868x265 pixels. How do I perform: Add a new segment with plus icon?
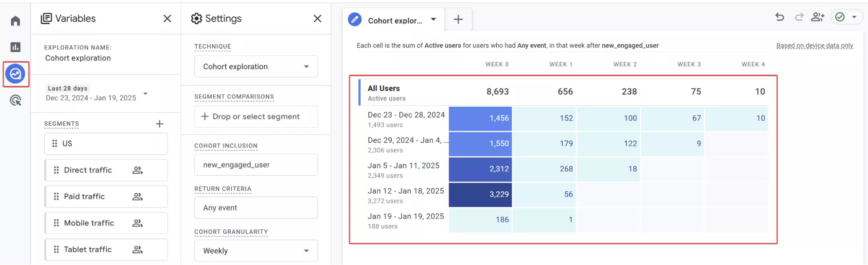pos(159,124)
